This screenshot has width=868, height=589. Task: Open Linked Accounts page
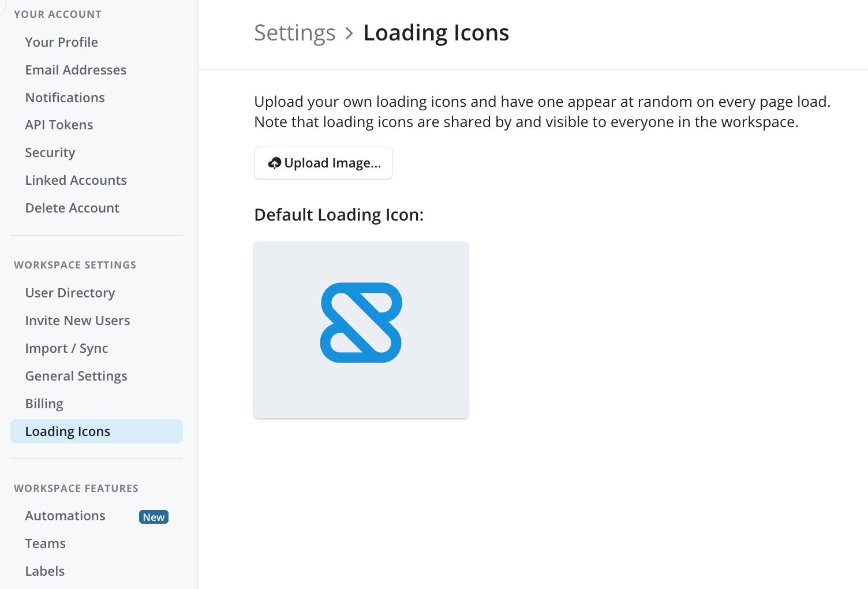[76, 180]
